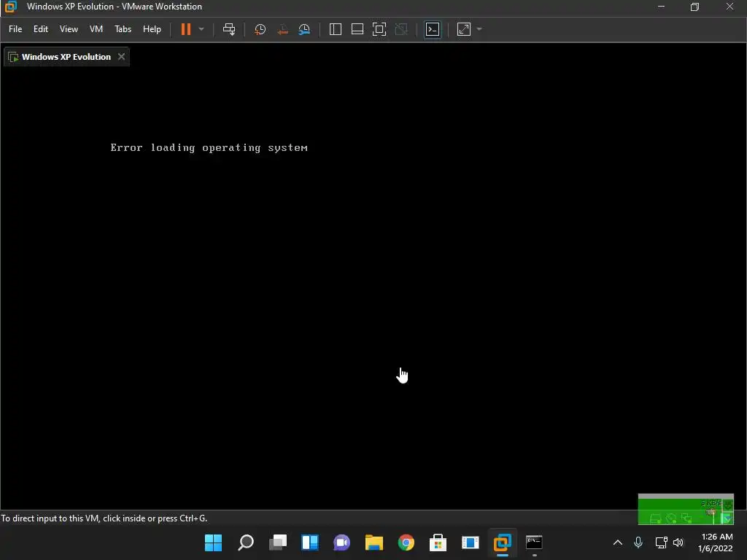Open the Windows Start menu
Viewport: 747px width, 560px height.
point(213,542)
